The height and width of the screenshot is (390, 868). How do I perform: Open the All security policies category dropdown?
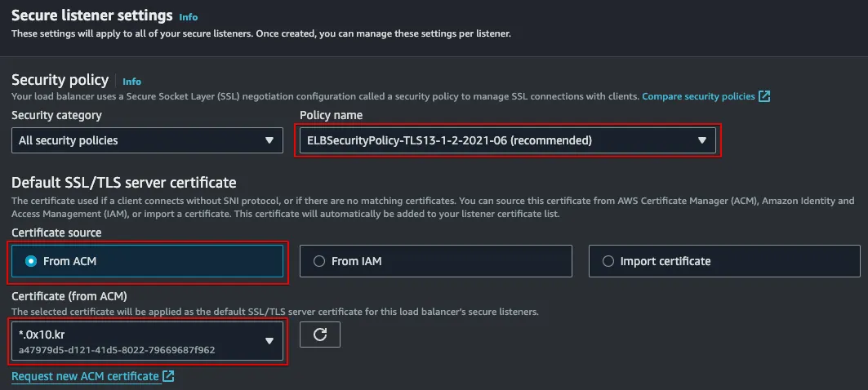(x=139, y=140)
